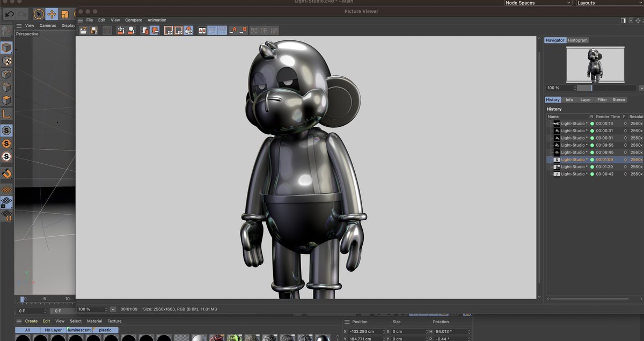The image size is (644, 341).
Task: Open the Node Spaces dropdown
Action: tap(537, 3)
